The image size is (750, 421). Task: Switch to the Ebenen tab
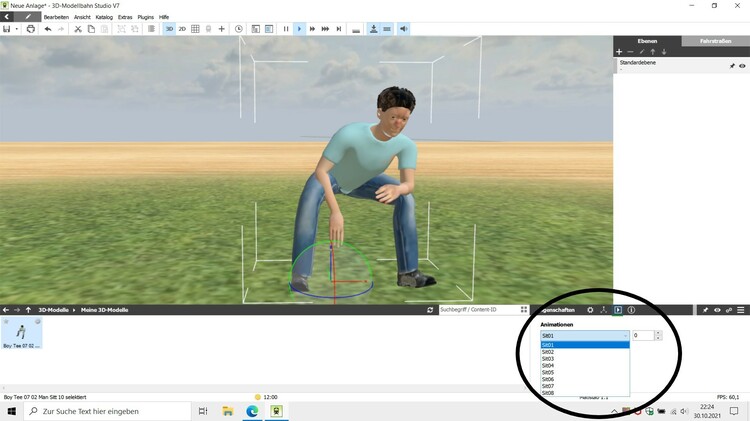click(647, 41)
